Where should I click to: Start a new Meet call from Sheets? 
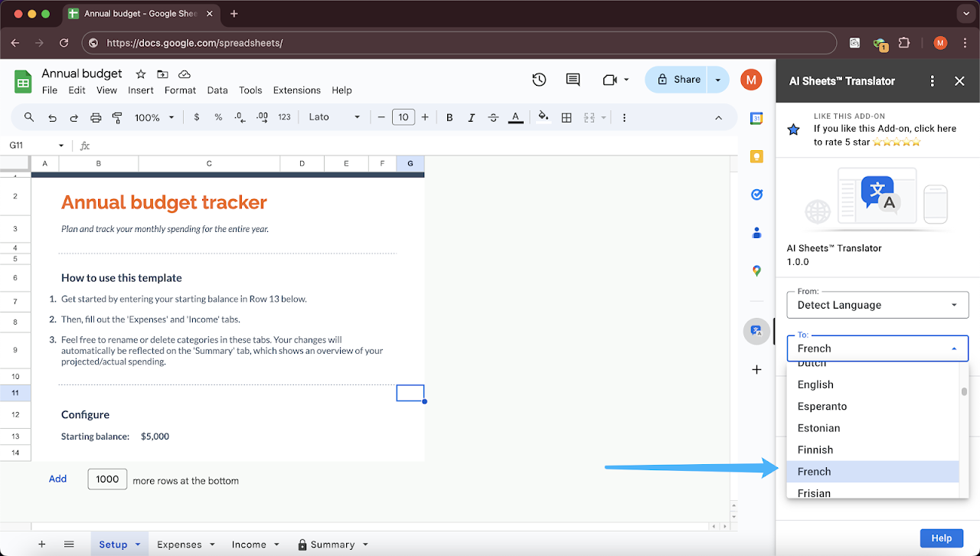tap(611, 80)
